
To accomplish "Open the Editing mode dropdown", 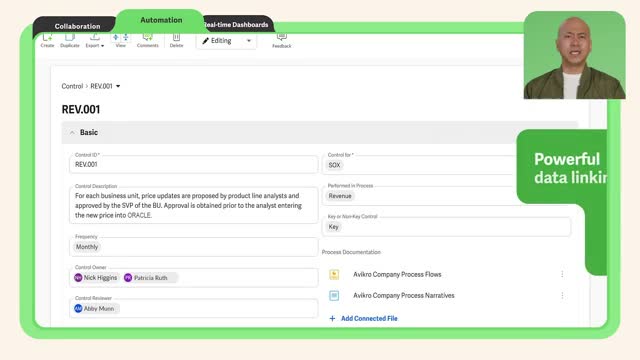I will tap(227, 41).
